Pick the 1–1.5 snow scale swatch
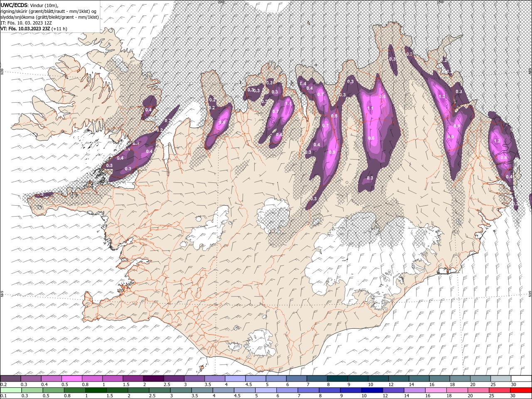Viewport: 532px width, 399px height. coord(112,379)
